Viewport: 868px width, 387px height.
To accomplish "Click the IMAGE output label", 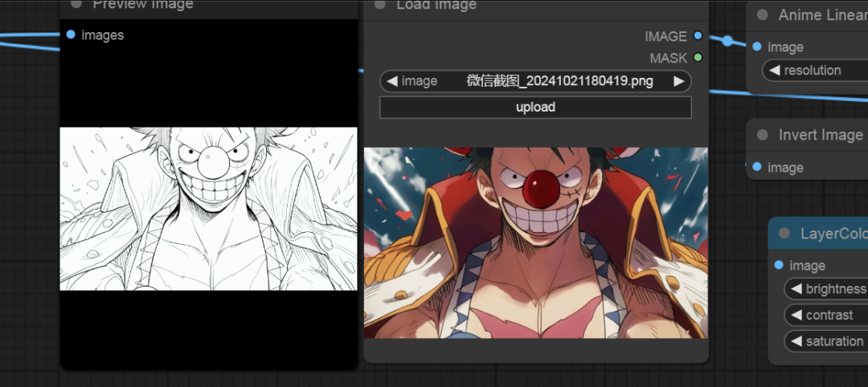I will (665, 36).
